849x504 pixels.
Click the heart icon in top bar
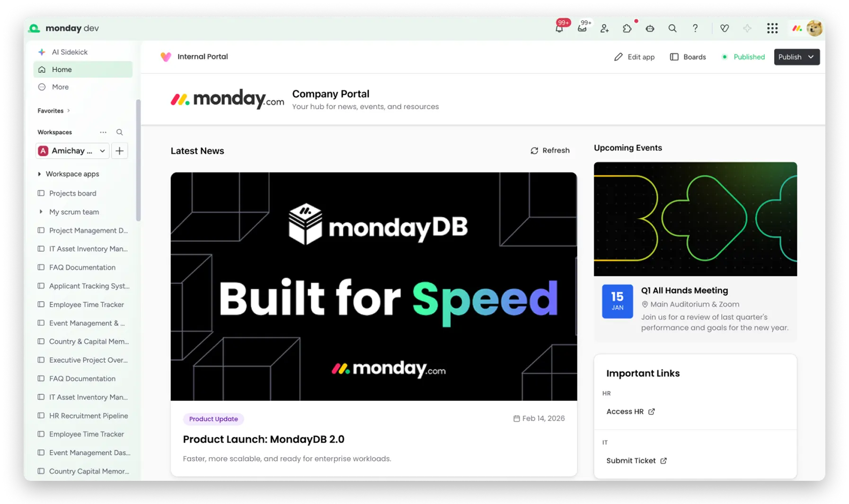pos(724,28)
